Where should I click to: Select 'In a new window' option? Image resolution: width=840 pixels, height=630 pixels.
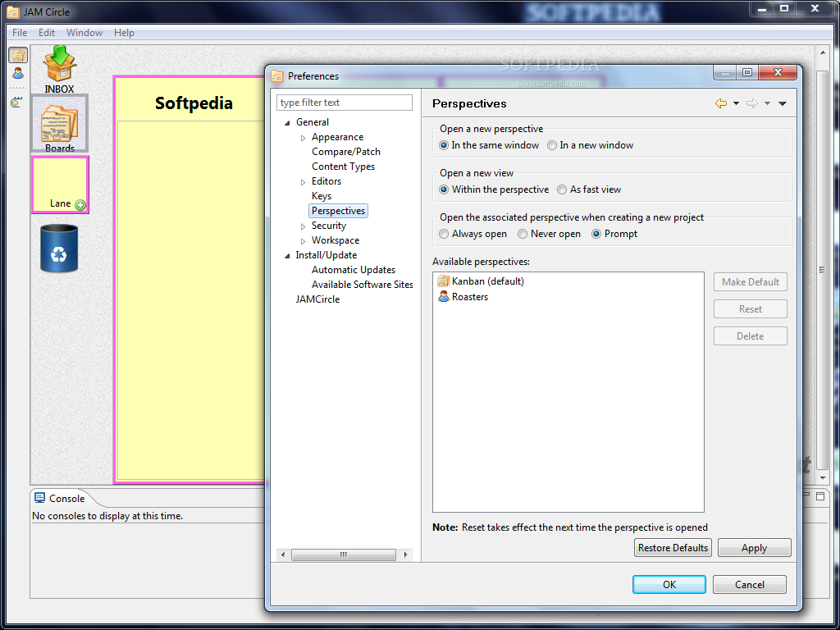[591, 145]
